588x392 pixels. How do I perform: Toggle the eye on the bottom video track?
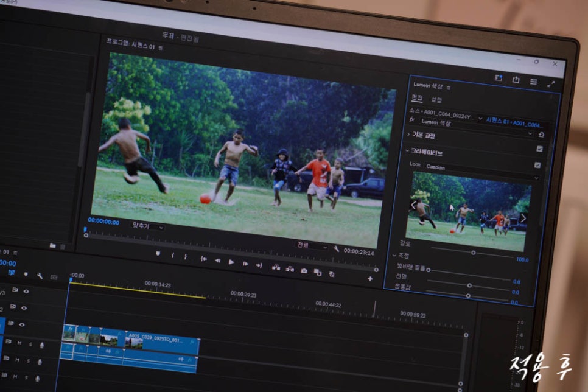pyautogui.click(x=22, y=324)
